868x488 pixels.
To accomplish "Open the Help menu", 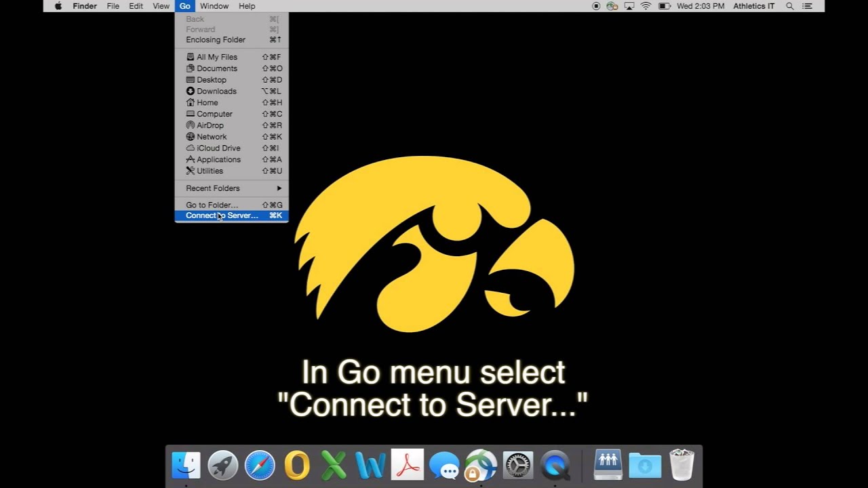I will tap(247, 6).
